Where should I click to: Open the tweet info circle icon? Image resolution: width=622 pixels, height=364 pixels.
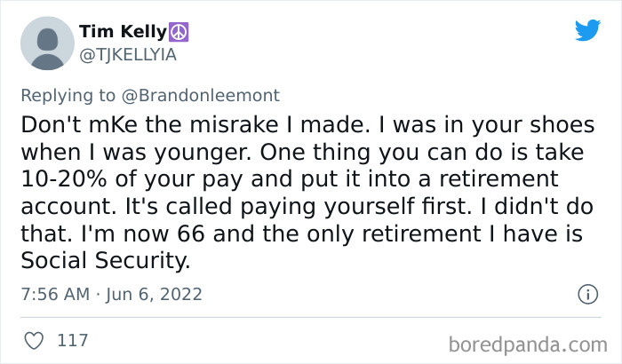(586, 293)
